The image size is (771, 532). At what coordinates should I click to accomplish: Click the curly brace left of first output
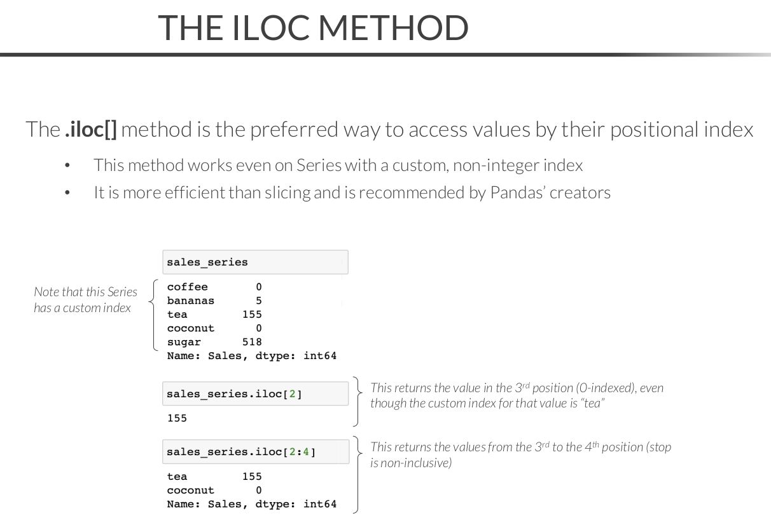tap(152, 315)
